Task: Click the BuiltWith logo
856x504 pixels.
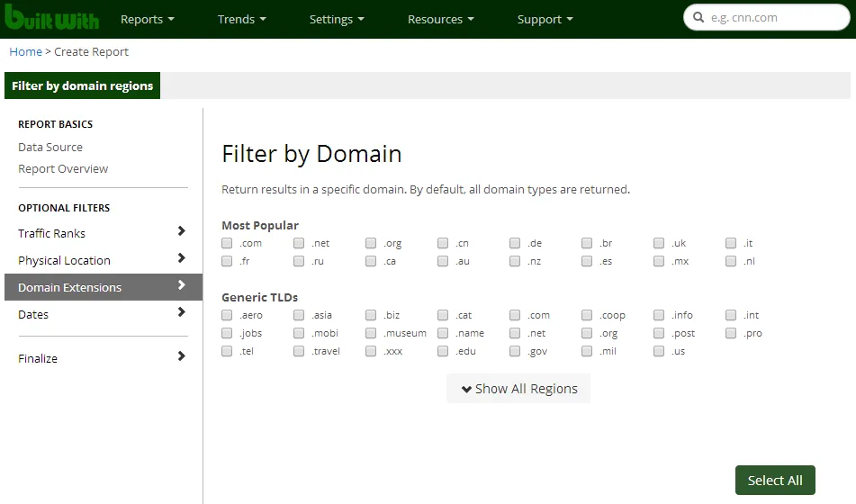Action: 51,17
